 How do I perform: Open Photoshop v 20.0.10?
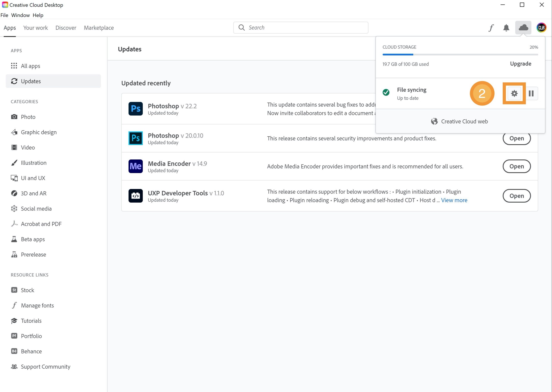tap(516, 138)
